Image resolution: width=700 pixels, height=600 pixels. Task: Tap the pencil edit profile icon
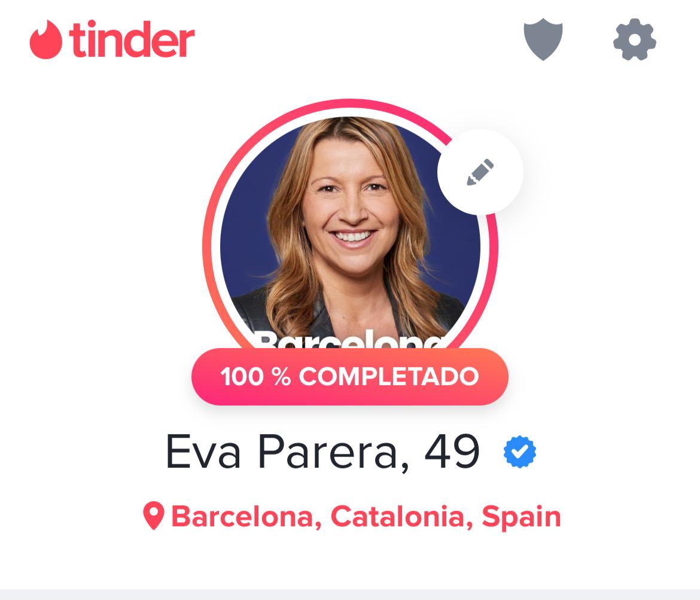pyautogui.click(x=480, y=172)
